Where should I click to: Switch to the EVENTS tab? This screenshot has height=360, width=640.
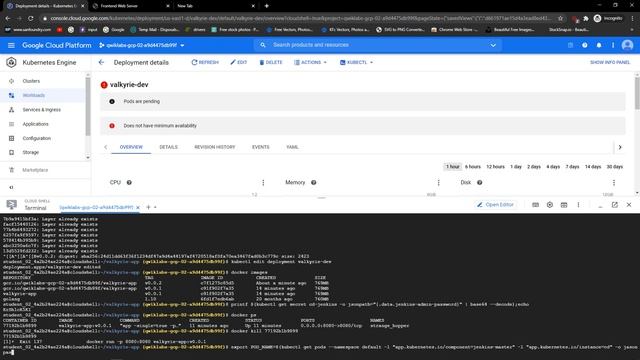(260, 147)
